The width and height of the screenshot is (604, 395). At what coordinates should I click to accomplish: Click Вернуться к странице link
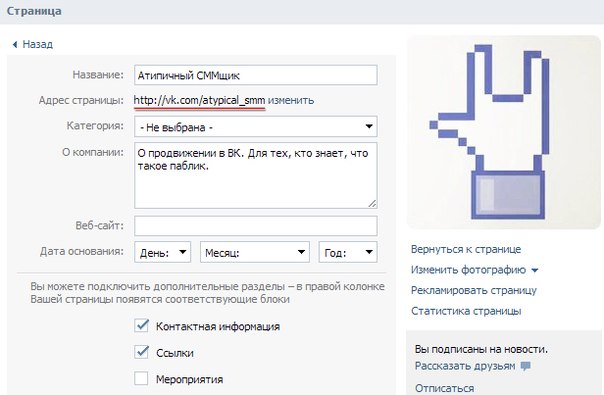466,249
